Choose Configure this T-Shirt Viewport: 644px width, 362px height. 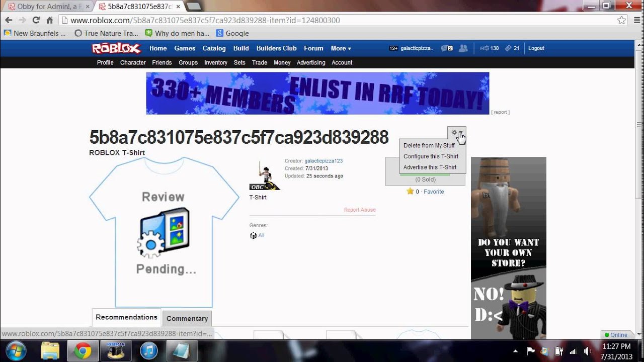click(431, 156)
